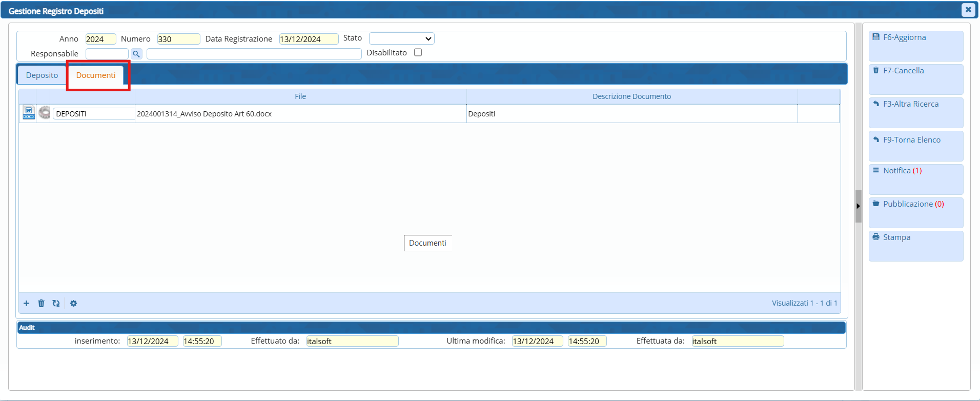Click the Data Registrazione field
This screenshot has width=980, height=401.
coord(308,39)
